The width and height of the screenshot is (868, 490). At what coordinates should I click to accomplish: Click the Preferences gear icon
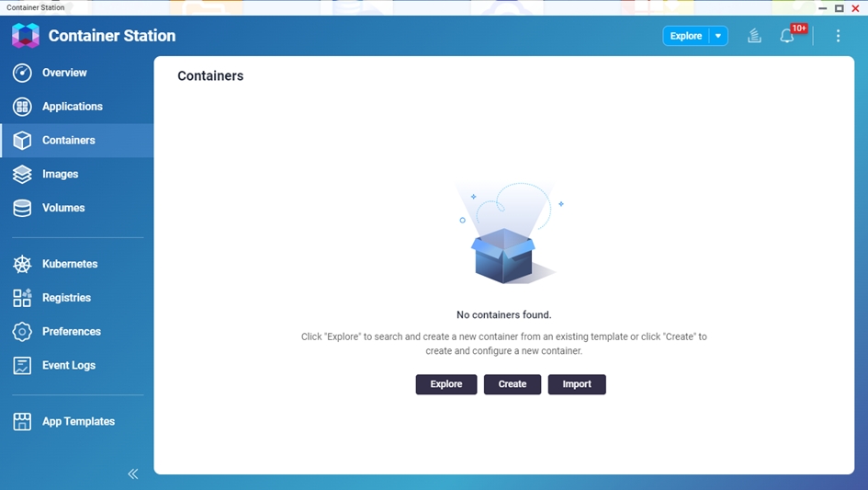(x=22, y=332)
